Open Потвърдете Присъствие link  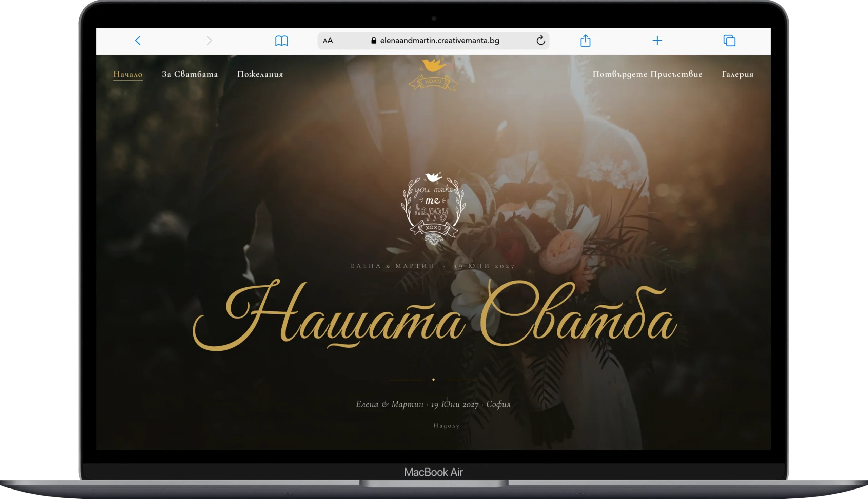click(647, 74)
